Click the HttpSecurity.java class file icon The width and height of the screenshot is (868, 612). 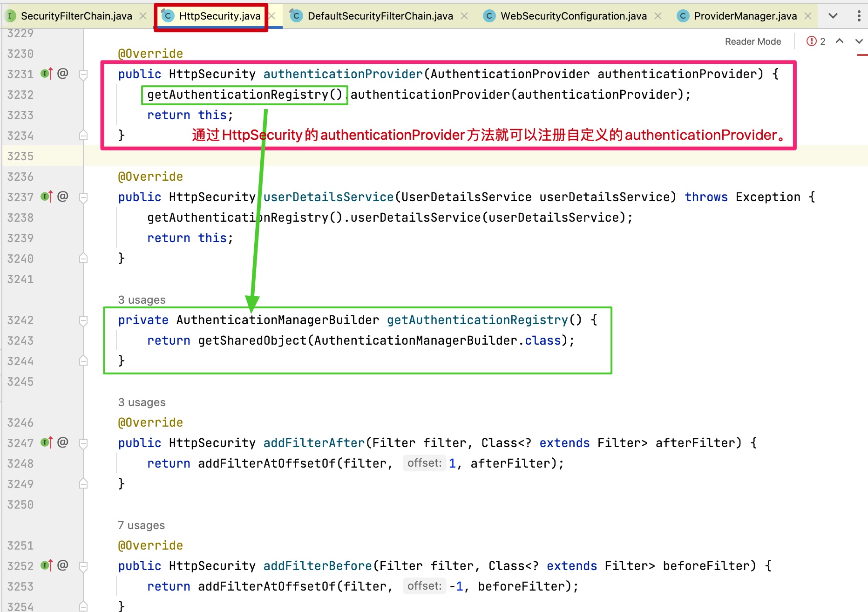point(167,16)
